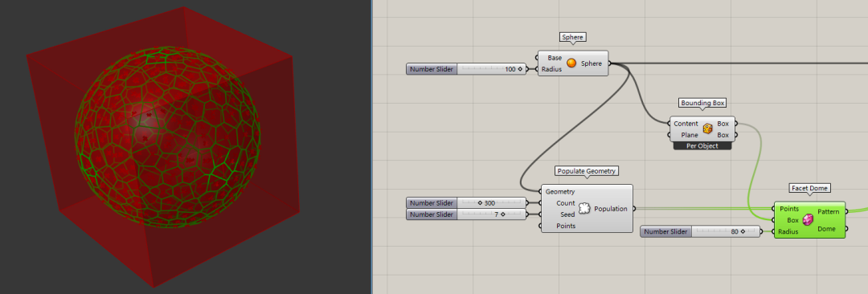Select the Facet Dome radius slider at 80
Image resolution: width=868 pixels, height=294 pixels.
(700, 231)
